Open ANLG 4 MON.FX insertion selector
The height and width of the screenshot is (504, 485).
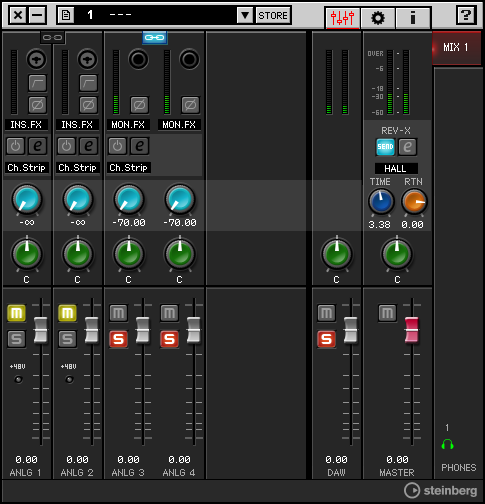[179, 125]
